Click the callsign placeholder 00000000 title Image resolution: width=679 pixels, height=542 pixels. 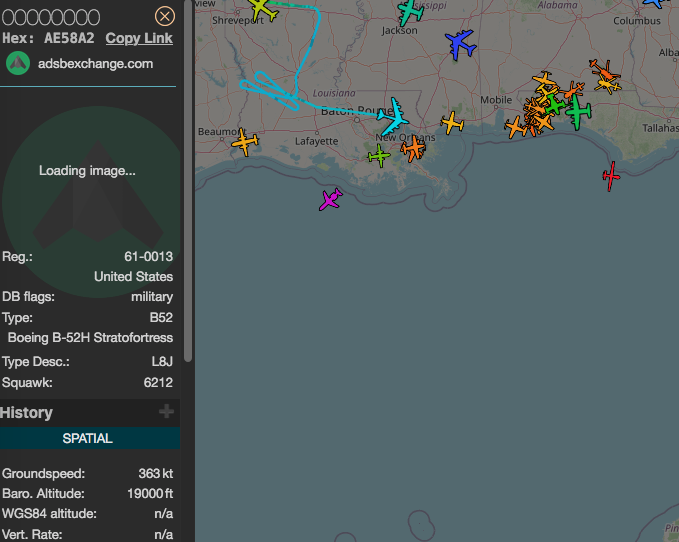click(x=51, y=17)
